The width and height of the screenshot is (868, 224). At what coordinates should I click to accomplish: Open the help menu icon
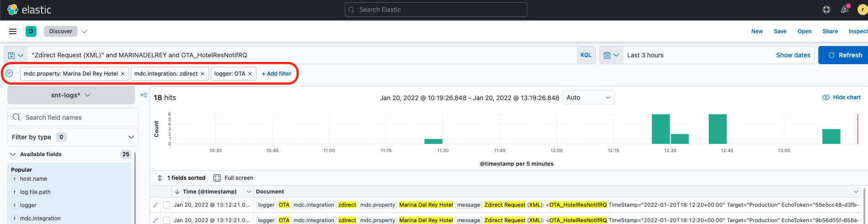click(826, 10)
